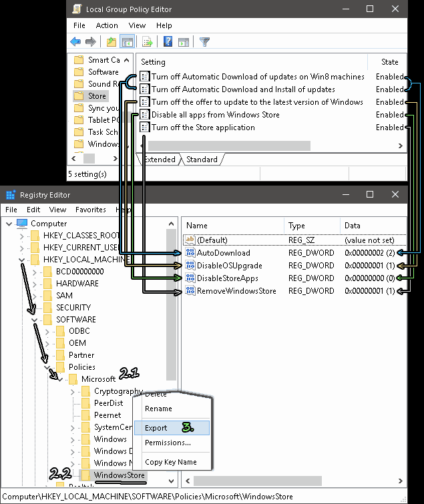Open the Edit menu in Registry Editor
Screen dimensions: 424x504
click(x=33, y=210)
